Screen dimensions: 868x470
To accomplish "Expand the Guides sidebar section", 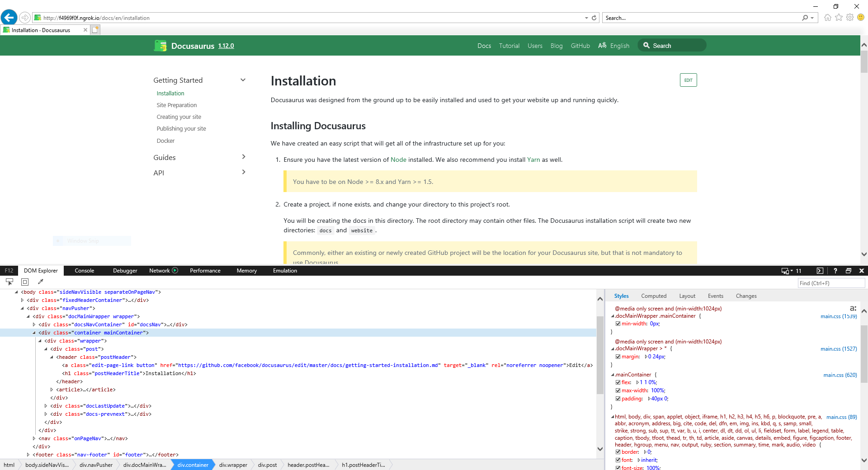I will pos(244,157).
